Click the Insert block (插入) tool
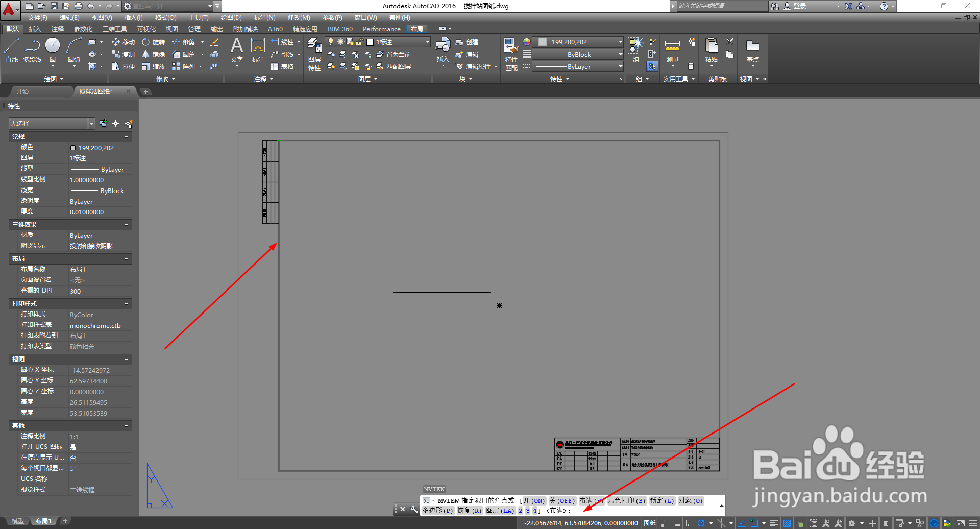Screen dimensions: 980x529 click(443, 50)
